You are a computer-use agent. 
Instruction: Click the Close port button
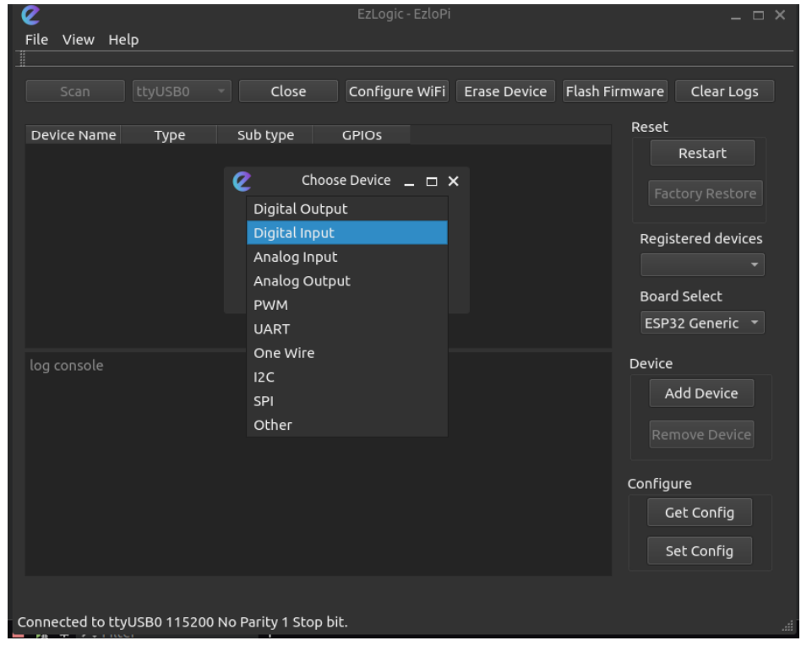(288, 91)
